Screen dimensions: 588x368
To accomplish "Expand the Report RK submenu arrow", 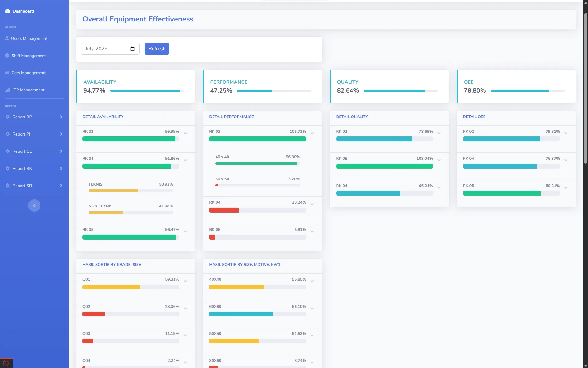I will pyautogui.click(x=61, y=168).
